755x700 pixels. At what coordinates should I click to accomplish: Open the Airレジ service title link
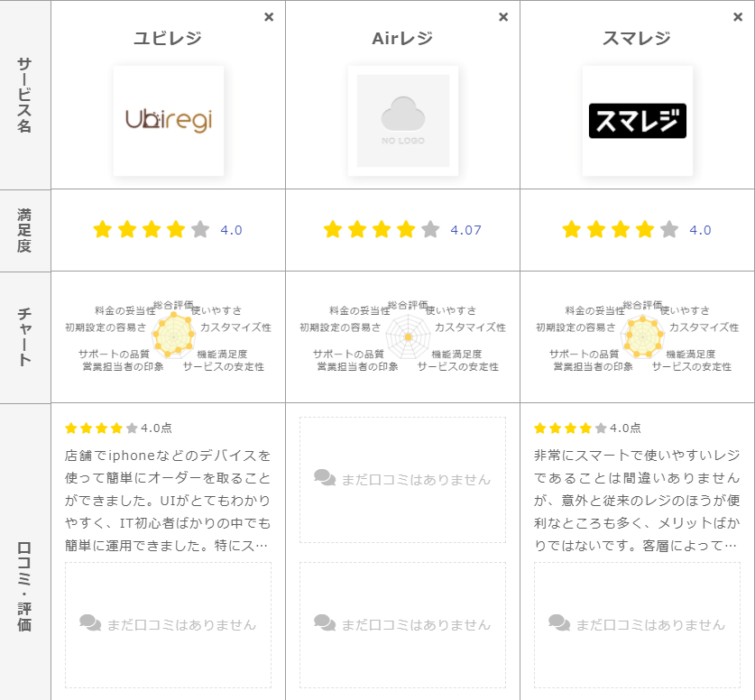tap(402, 39)
